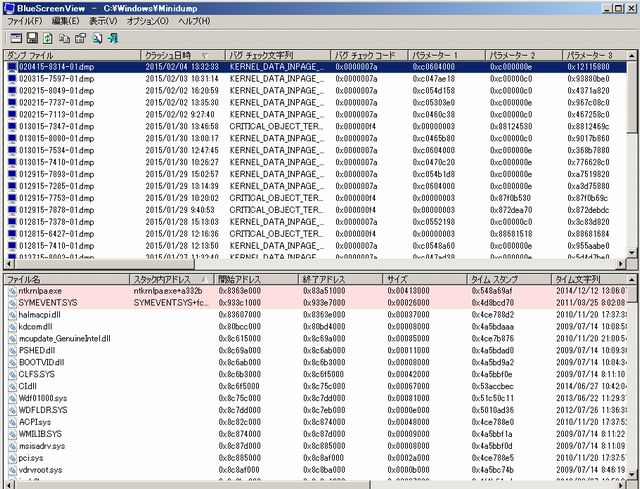Click the Save selected items toolbar icon
The width and height of the screenshot is (640, 489).
pyautogui.click(x=32, y=38)
